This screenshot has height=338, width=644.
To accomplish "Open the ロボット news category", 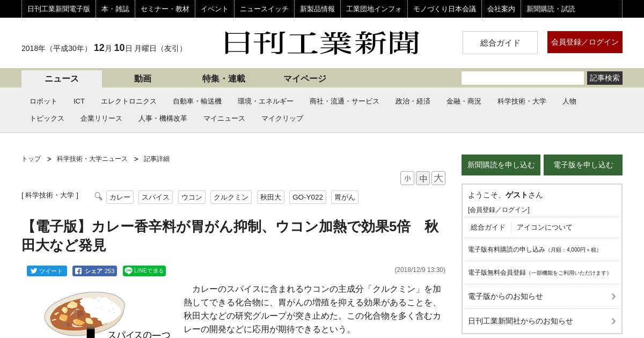I will click(43, 101).
